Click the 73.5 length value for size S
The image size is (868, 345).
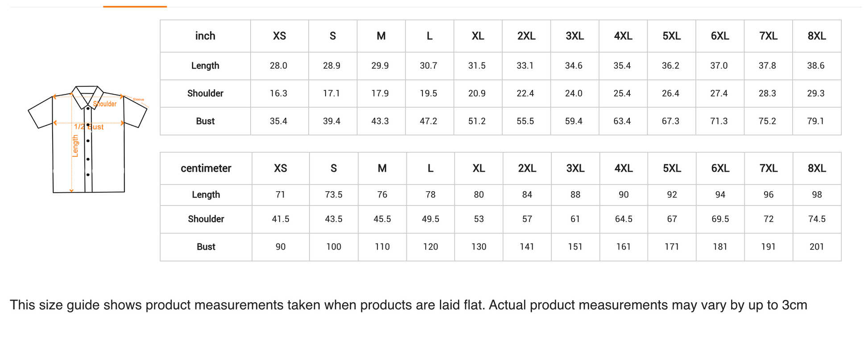point(333,195)
